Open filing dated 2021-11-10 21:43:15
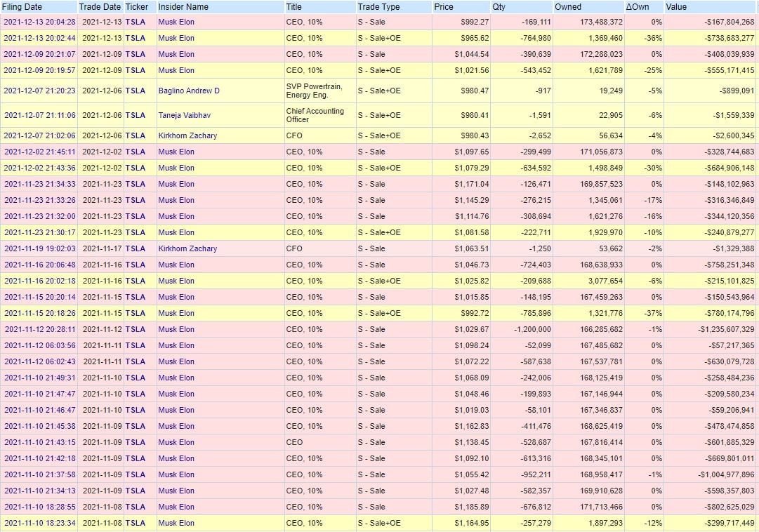Viewport: 759px width, 532px height. click(40, 442)
